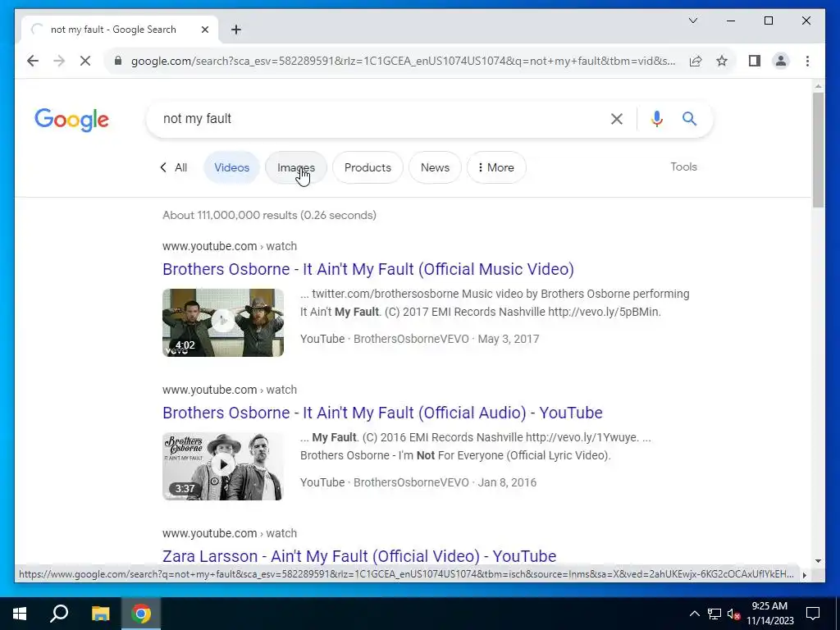Bookmark this tab with star icon

pyautogui.click(x=722, y=61)
